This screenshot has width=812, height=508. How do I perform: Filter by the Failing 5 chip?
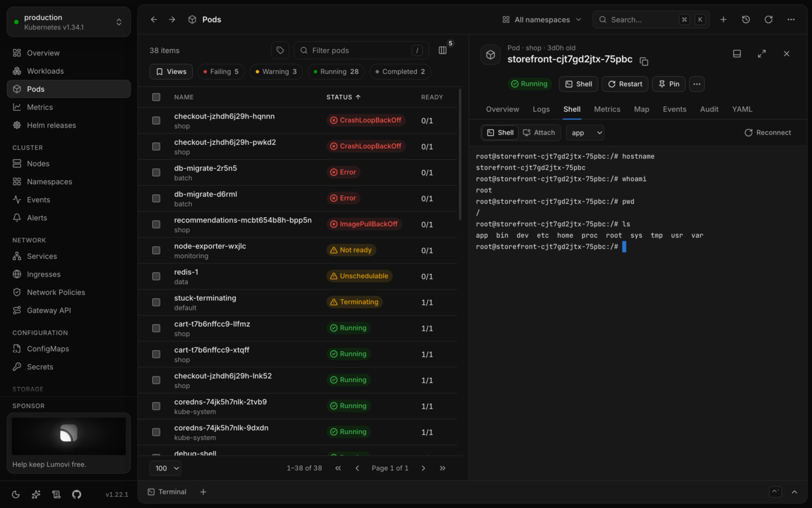coord(221,72)
